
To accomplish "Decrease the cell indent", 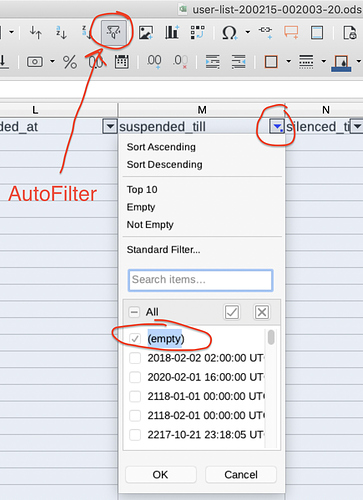I will tap(238, 62).
